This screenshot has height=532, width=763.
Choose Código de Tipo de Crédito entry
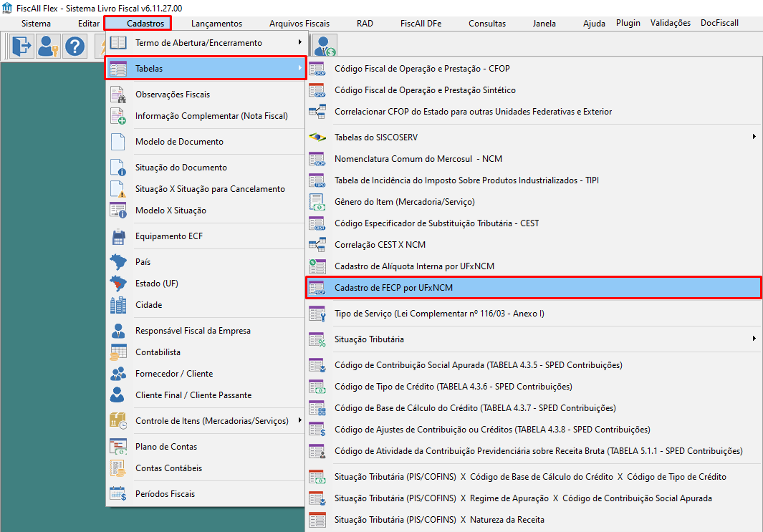point(533,387)
